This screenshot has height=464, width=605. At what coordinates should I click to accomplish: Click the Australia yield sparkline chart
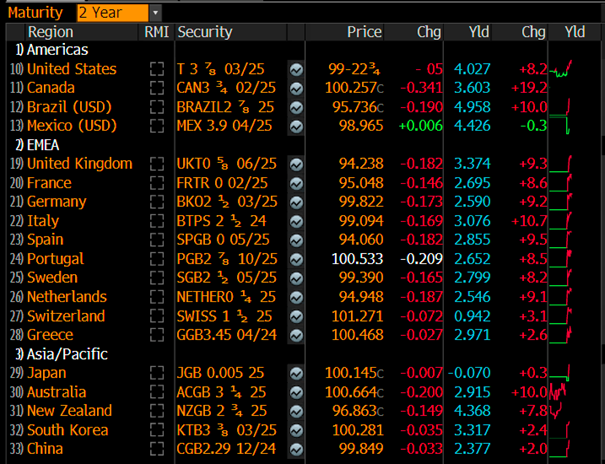[x=558, y=391]
